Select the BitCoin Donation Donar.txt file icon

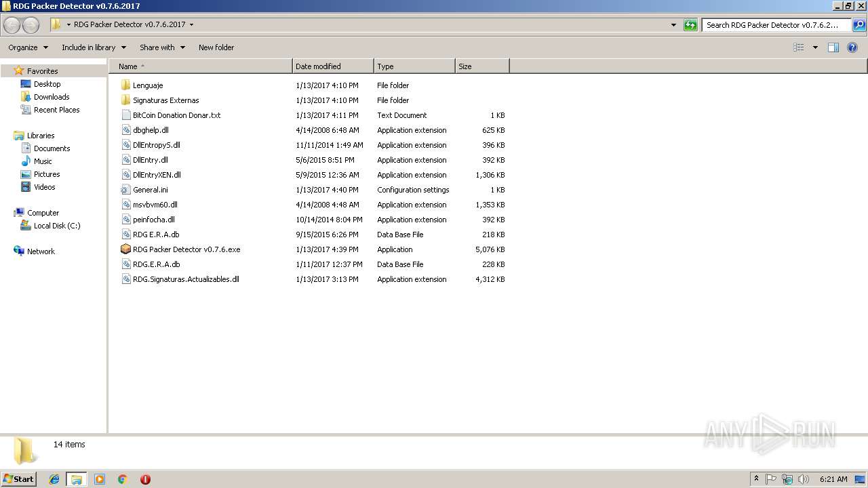[x=125, y=115]
